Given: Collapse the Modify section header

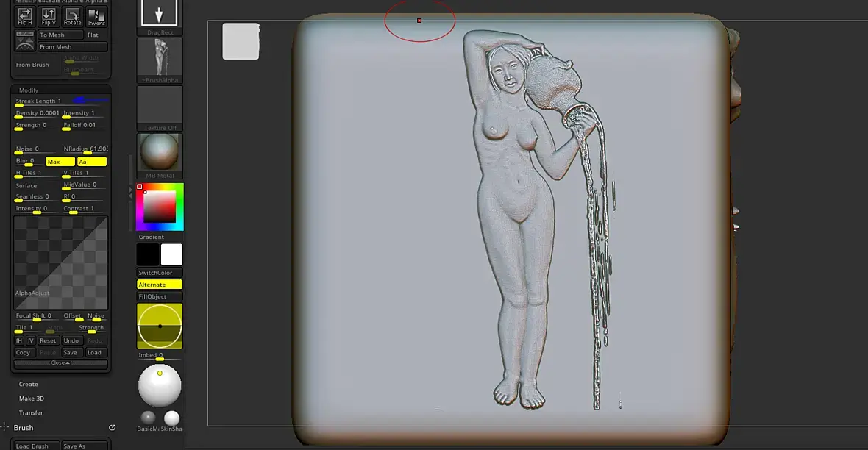Looking at the screenshot, I should [60, 90].
